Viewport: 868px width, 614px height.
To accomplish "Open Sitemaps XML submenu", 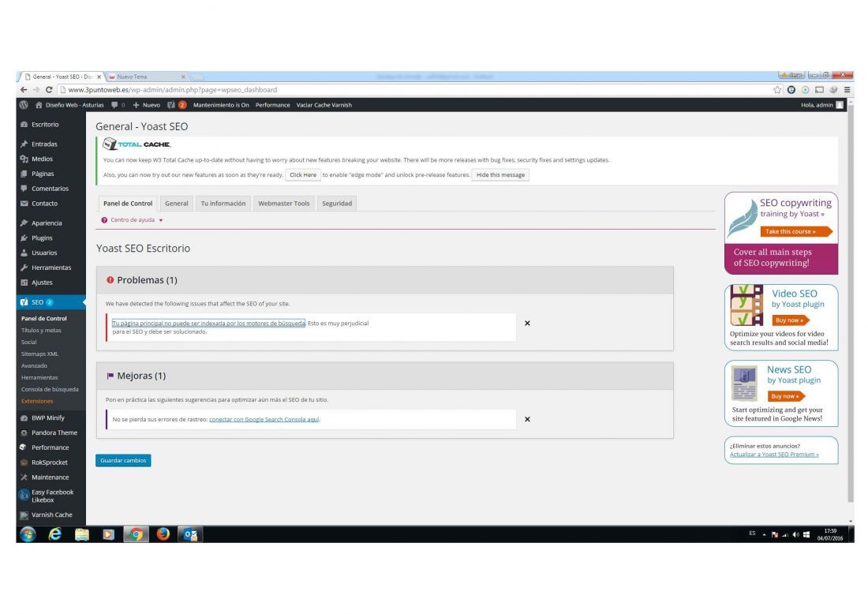I will pos(39,354).
